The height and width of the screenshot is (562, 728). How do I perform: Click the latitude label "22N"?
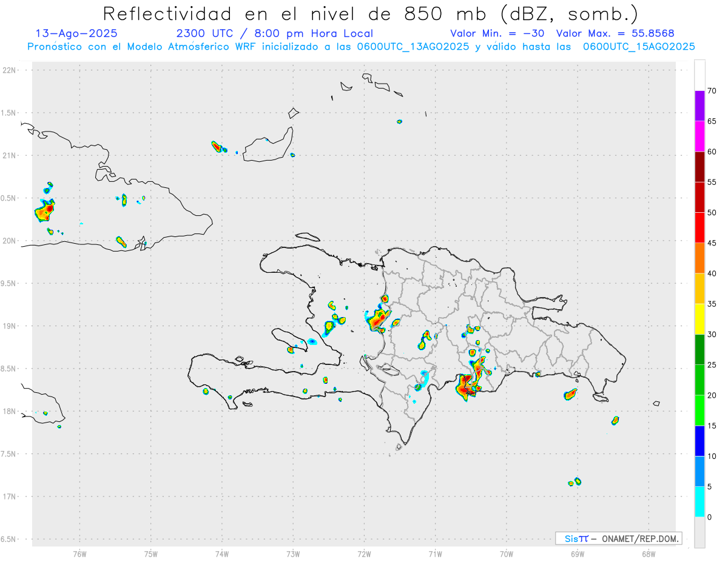10,70
